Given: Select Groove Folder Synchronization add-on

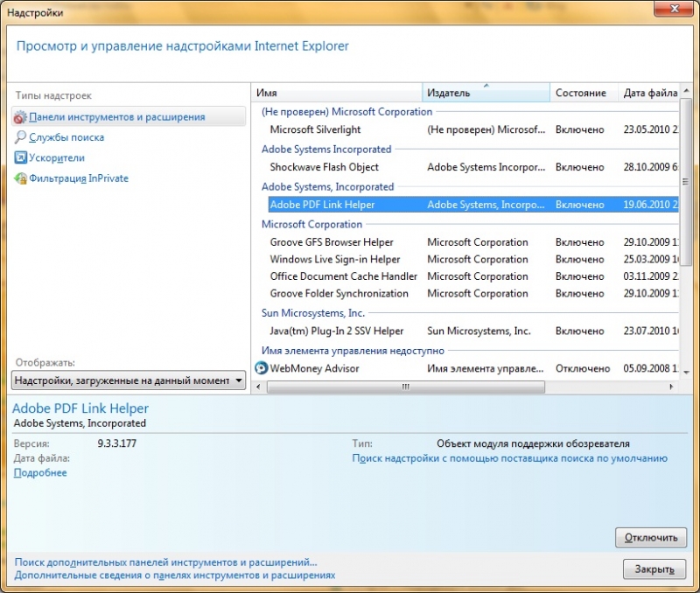Looking at the screenshot, I should 473,293.
